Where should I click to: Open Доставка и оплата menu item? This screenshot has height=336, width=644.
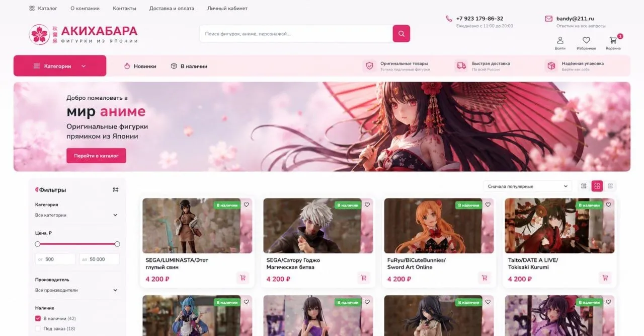pos(172,9)
